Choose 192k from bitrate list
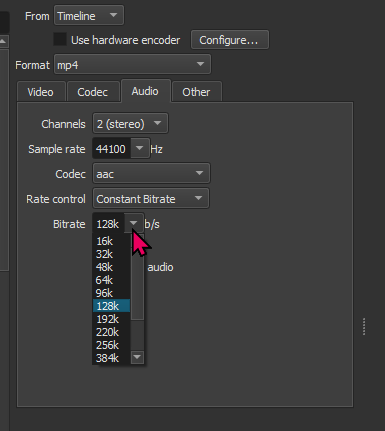385x431 pixels. point(111,319)
